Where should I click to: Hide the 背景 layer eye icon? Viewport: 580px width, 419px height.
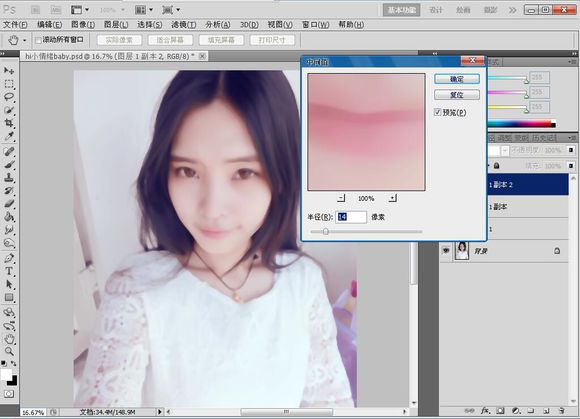coord(446,251)
